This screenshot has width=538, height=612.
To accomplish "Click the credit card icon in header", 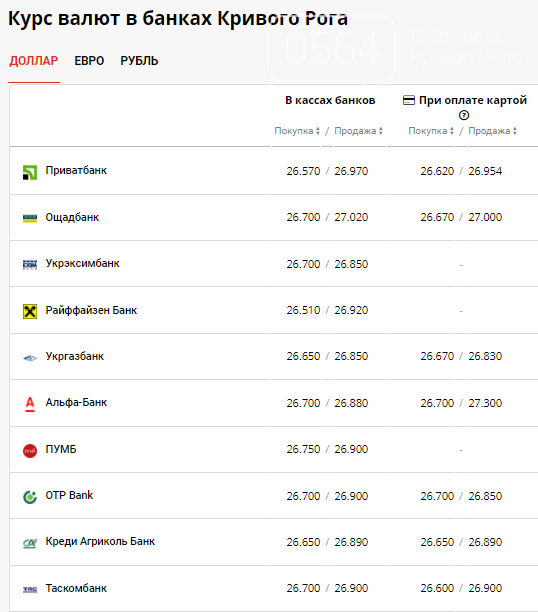I will pos(409,100).
